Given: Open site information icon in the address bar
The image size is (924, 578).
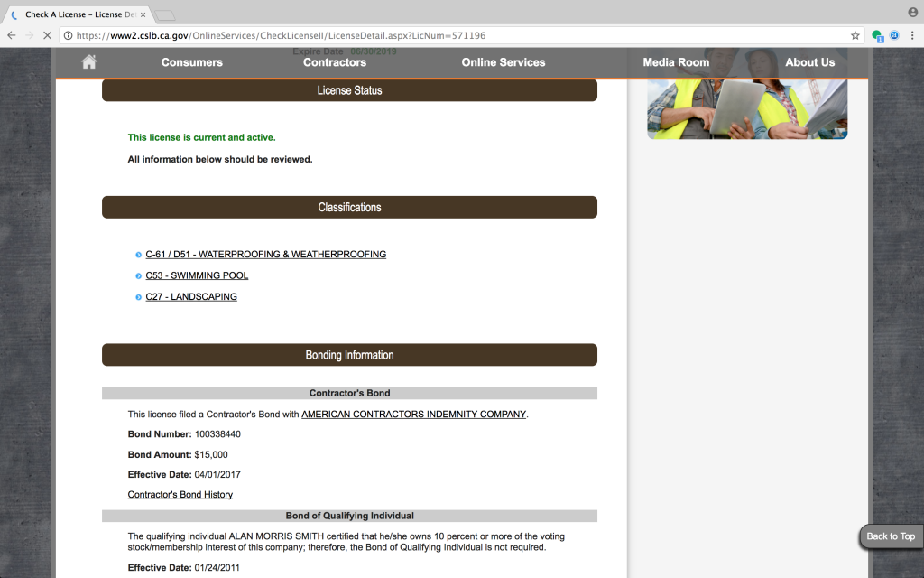Looking at the screenshot, I should [68, 34].
